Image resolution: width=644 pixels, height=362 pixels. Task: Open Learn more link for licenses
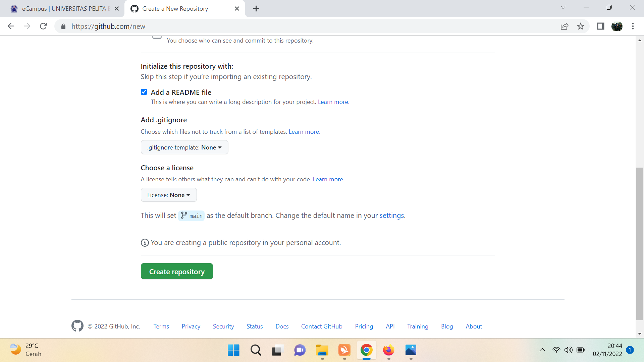pos(328,179)
